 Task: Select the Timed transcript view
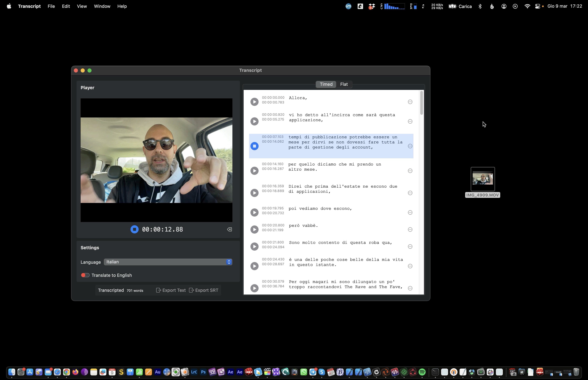(326, 84)
